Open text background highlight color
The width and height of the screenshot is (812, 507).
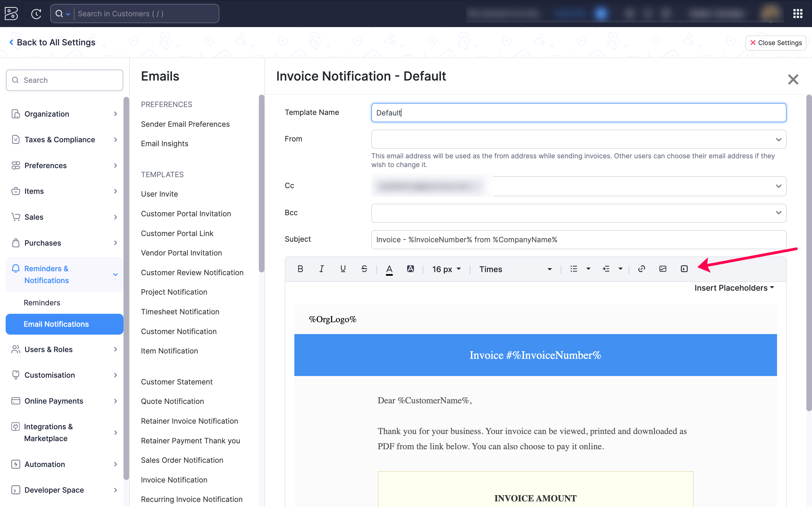click(x=410, y=269)
